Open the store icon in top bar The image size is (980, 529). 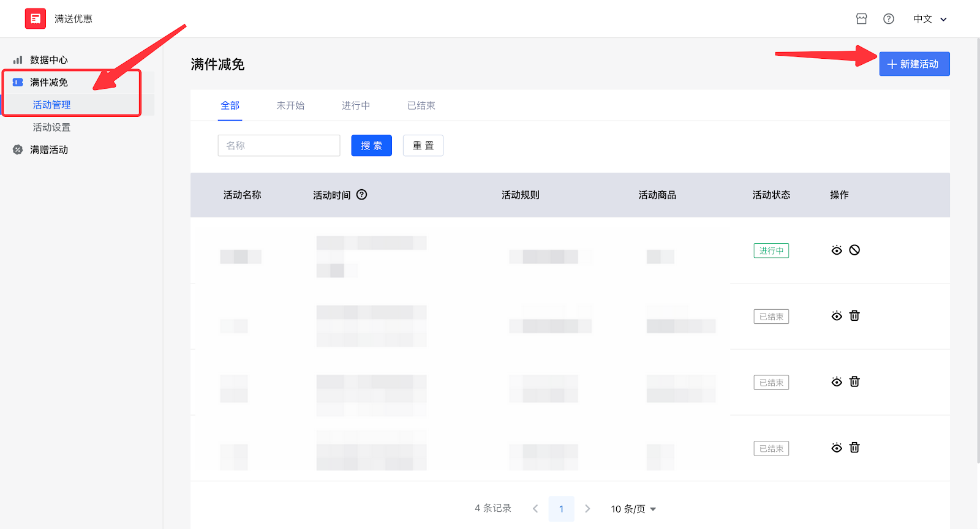[x=861, y=19]
